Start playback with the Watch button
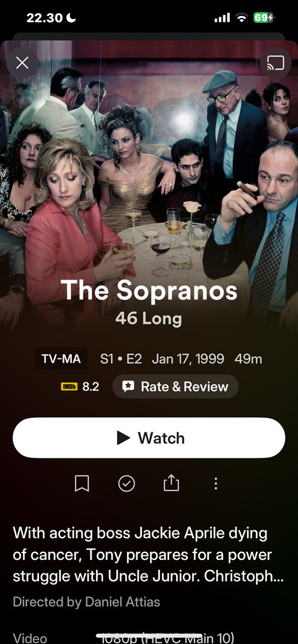This screenshot has height=644, width=298. click(149, 438)
